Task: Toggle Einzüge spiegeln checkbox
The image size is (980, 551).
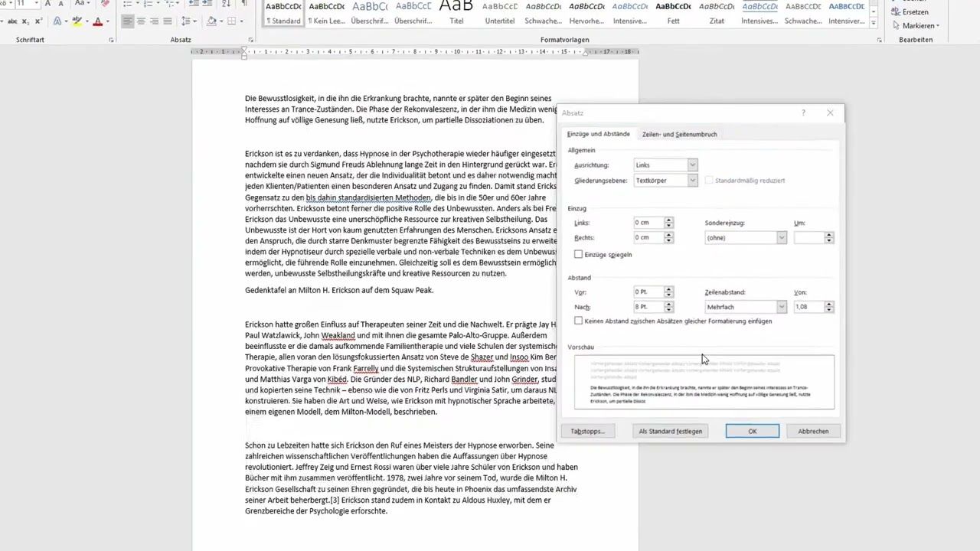Action: pyautogui.click(x=578, y=254)
